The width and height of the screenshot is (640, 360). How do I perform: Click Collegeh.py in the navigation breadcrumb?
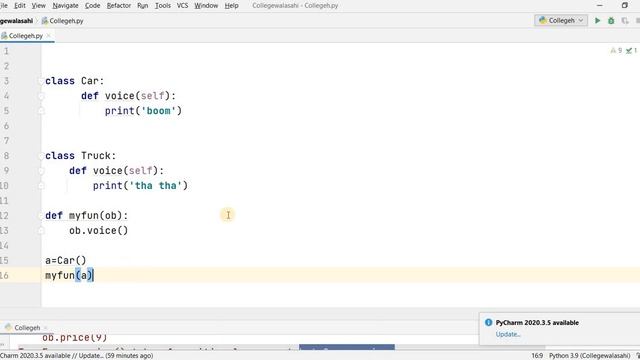(66, 21)
